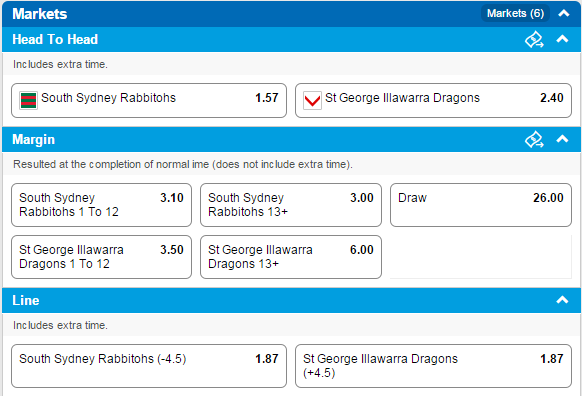Pick South Sydney Rabbitohs (-4.5) line
582x396 pixels.
[x=149, y=366]
